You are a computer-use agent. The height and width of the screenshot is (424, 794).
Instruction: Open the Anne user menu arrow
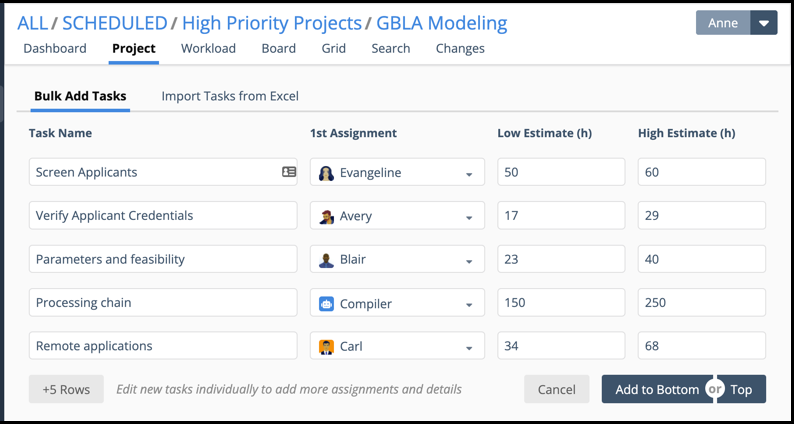pyautogui.click(x=764, y=23)
